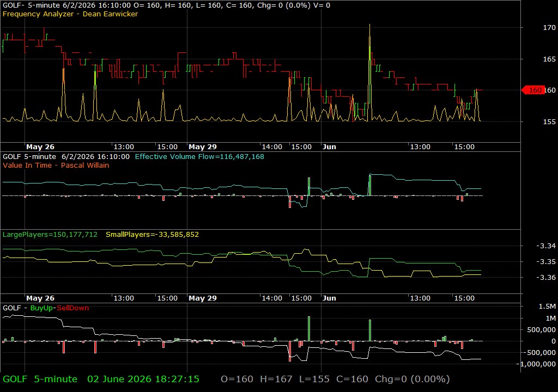558x392 pixels.
Task: Click the -1,000,000 volume axis label
Action: pos(536,364)
